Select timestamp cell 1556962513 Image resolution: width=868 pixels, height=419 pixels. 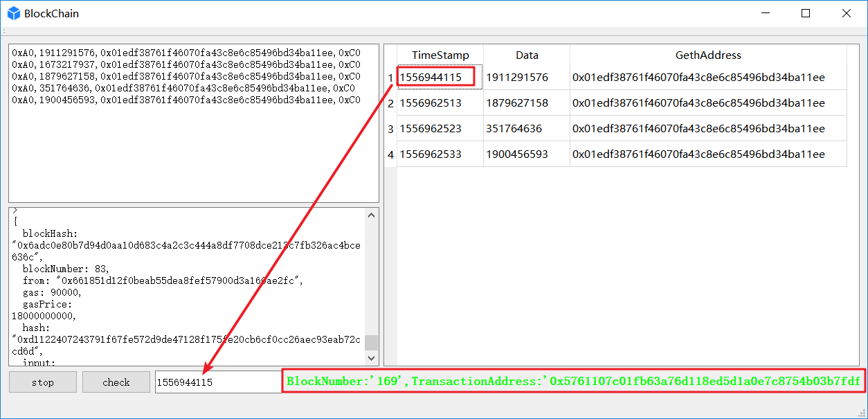pos(440,102)
